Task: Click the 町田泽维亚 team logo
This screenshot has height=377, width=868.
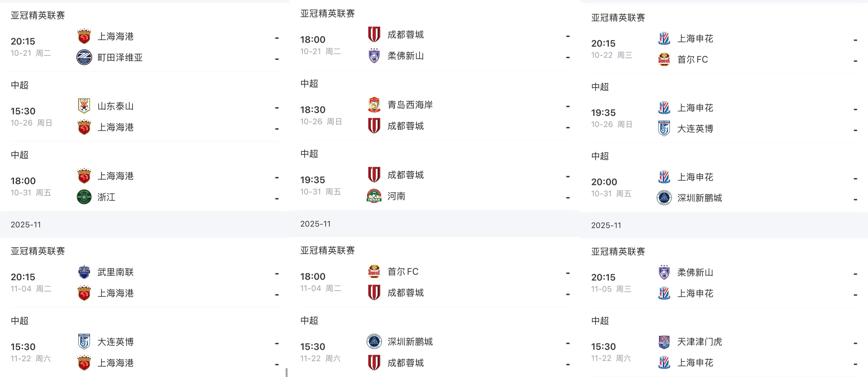Action: tap(84, 57)
